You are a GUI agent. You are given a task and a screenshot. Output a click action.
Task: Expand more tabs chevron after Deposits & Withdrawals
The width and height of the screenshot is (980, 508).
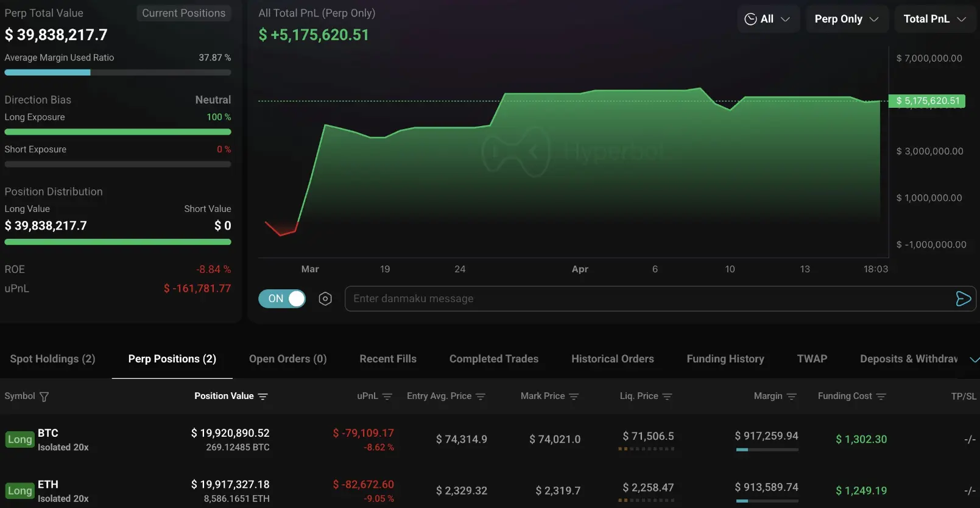974,359
